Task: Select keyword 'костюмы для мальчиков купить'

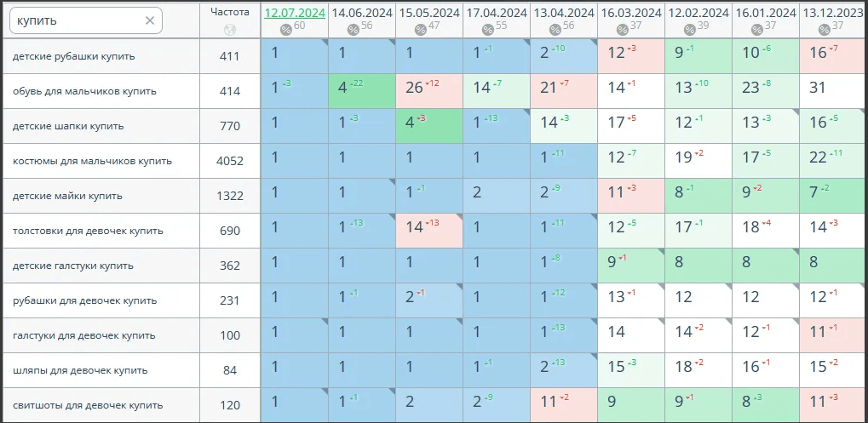Action: [92, 161]
